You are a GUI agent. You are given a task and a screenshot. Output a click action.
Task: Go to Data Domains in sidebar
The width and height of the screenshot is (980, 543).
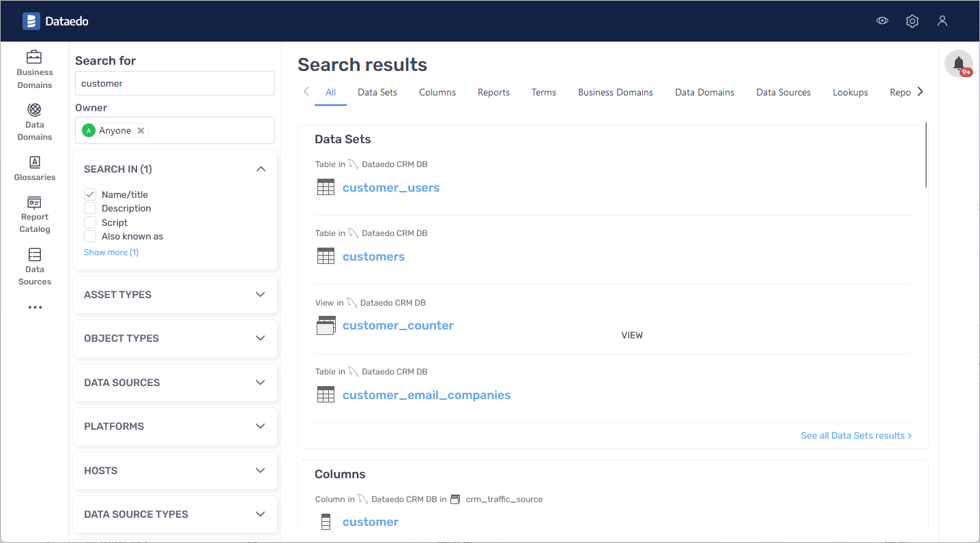pyautogui.click(x=35, y=122)
